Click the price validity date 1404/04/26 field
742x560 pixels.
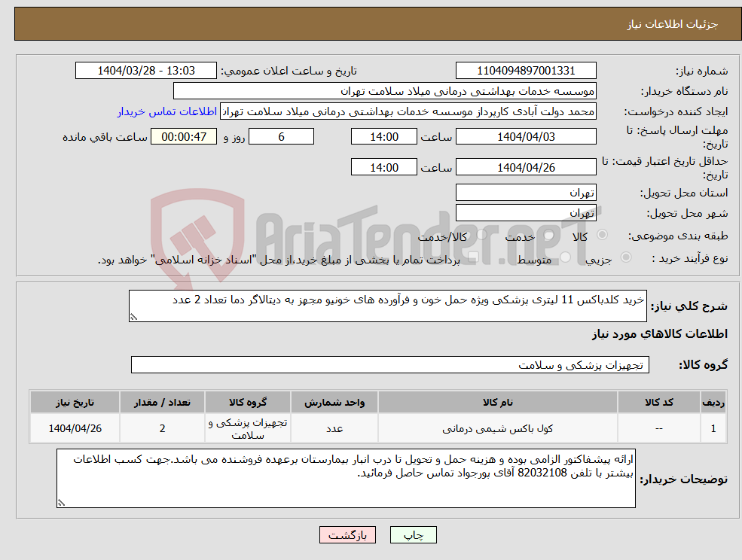click(526, 167)
